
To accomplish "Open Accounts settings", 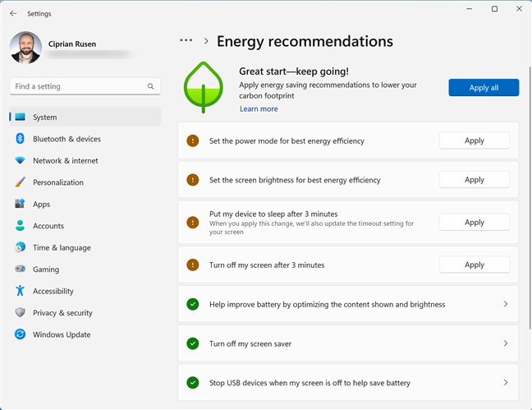I will pos(85,226).
